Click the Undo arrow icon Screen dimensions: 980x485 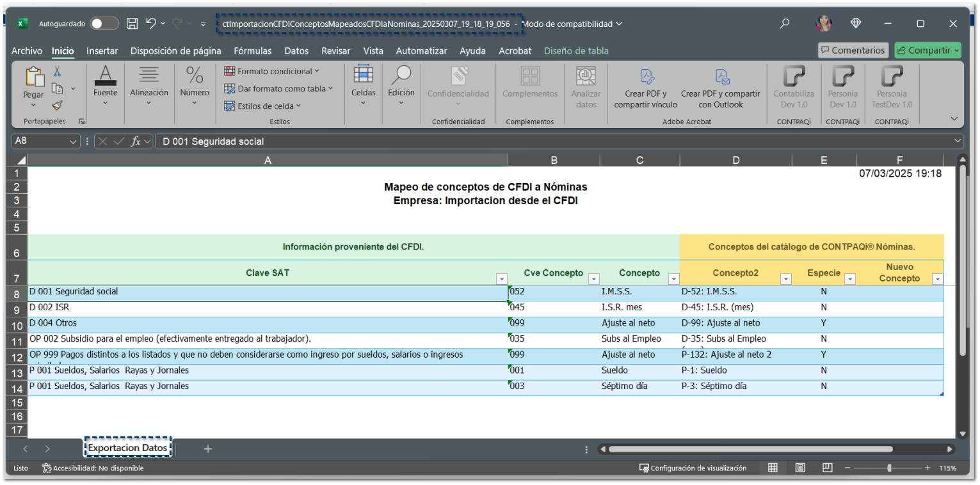[x=151, y=24]
